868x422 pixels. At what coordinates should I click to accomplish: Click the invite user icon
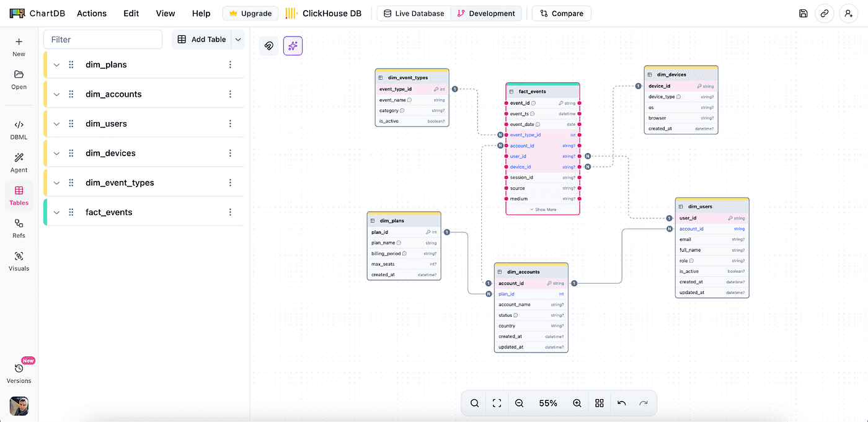849,13
